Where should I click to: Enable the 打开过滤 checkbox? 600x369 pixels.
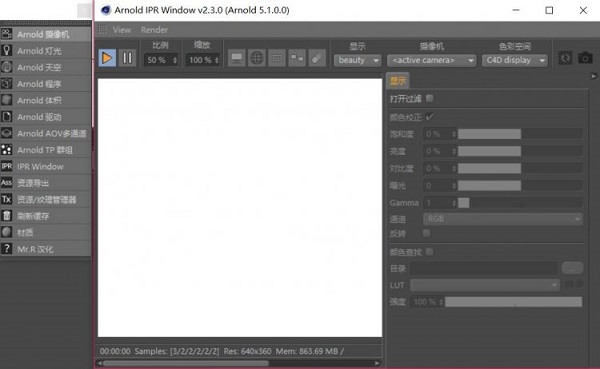[x=430, y=98]
